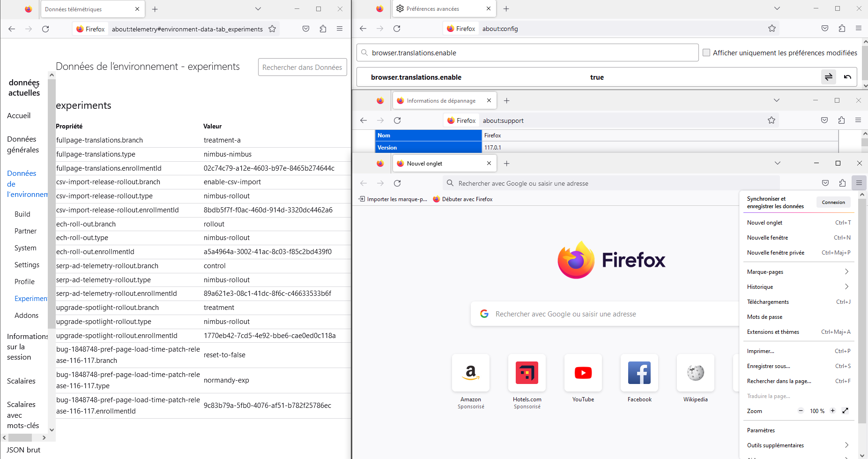This screenshot has width=868, height=459.
Task: Bookmark the about:support page
Action: (x=772, y=120)
